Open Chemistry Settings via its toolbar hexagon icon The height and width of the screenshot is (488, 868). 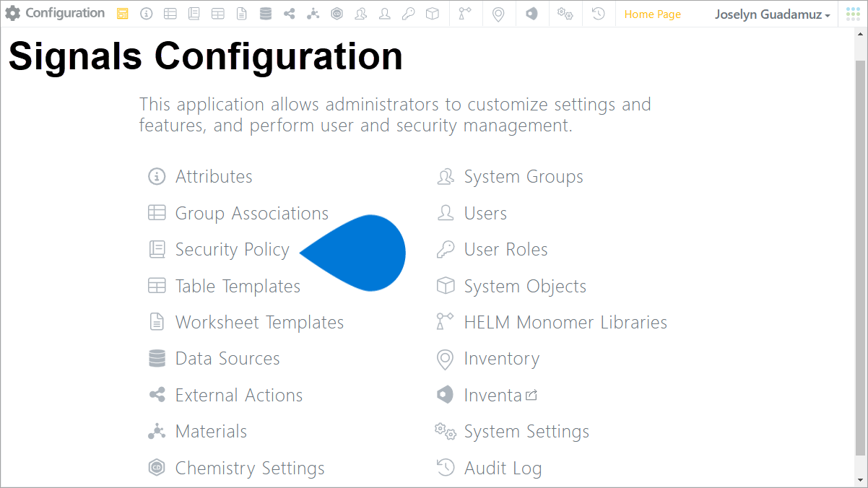[x=337, y=14]
